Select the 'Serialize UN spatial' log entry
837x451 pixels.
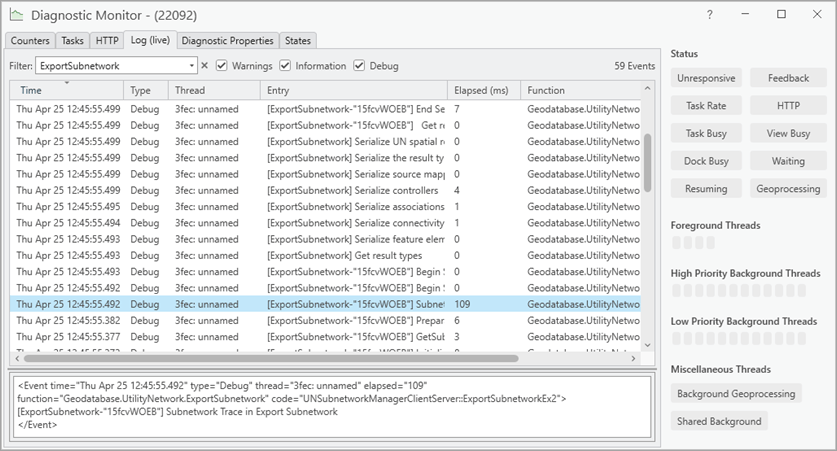pyautogui.click(x=325, y=141)
